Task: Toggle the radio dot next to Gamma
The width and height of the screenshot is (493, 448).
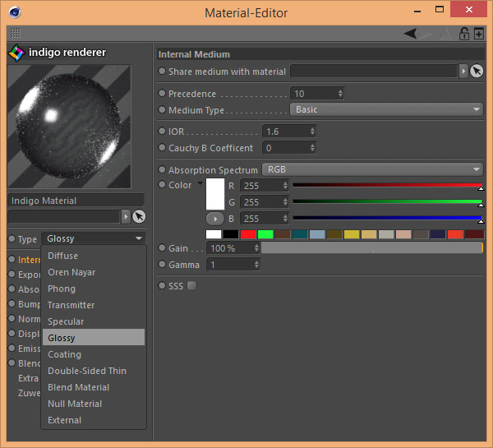Action: (x=162, y=265)
